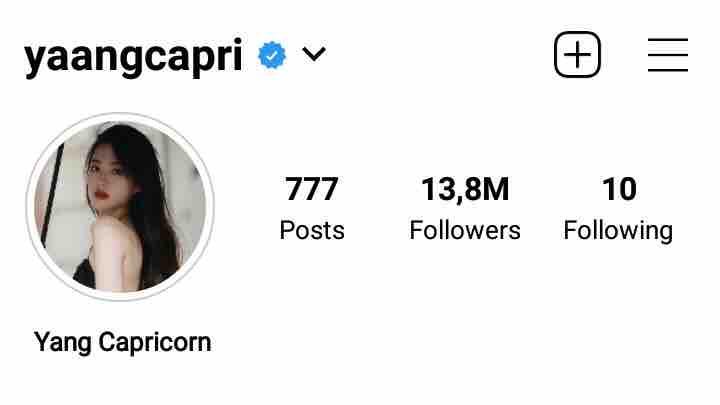Click the 10 following number
Screen dimensions: 720x405
coord(619,189)
